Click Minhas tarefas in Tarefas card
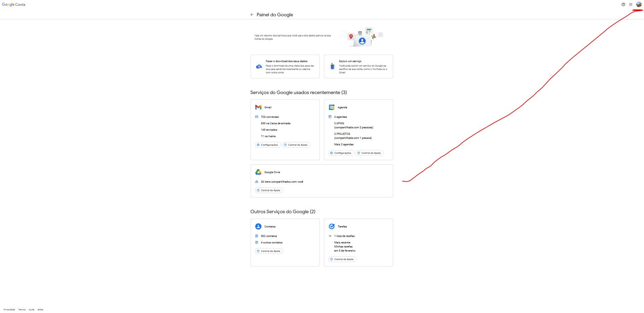The height and width of the screenshot is (313, 644). 343,246
